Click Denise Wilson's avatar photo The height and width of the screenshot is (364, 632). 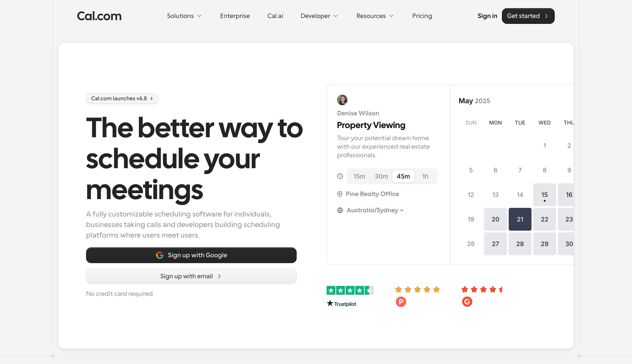(342, 100)
